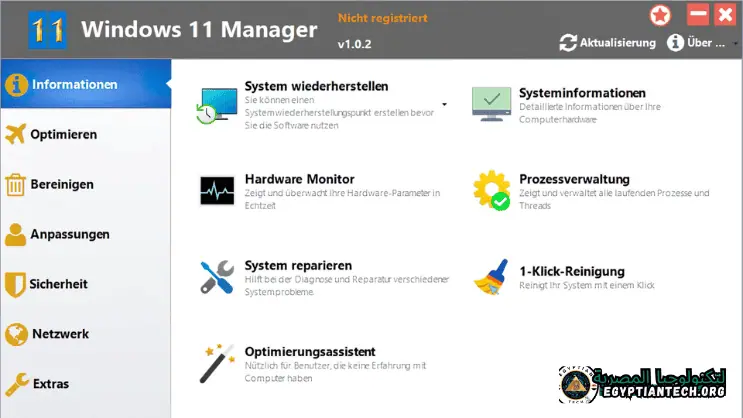The image size is (743, 418).
Task: Open the Extras section
Action: click(x=86, y=383)
